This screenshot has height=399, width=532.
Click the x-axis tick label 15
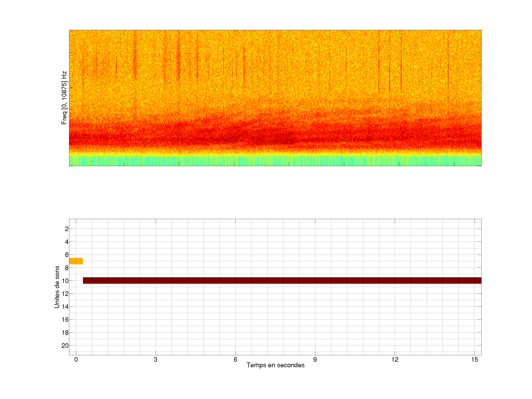pyautogui.click(x=475, y=359)
